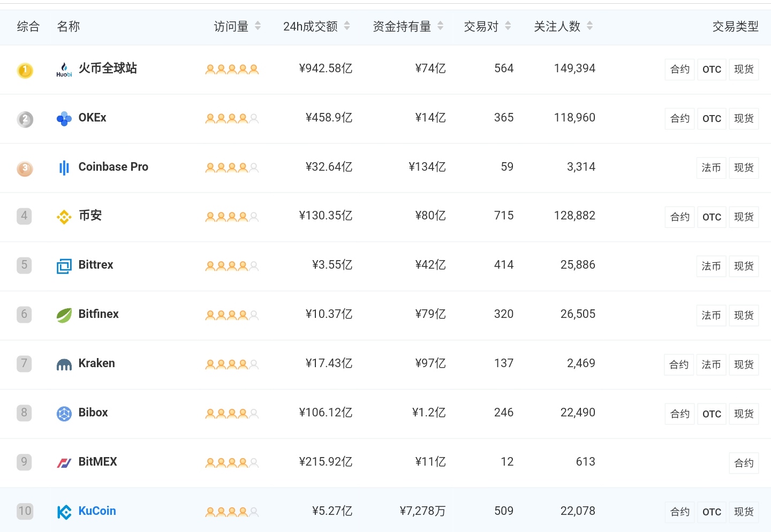
Task: Click the 交易类型 column header
Action: click(x=736, y=26)
